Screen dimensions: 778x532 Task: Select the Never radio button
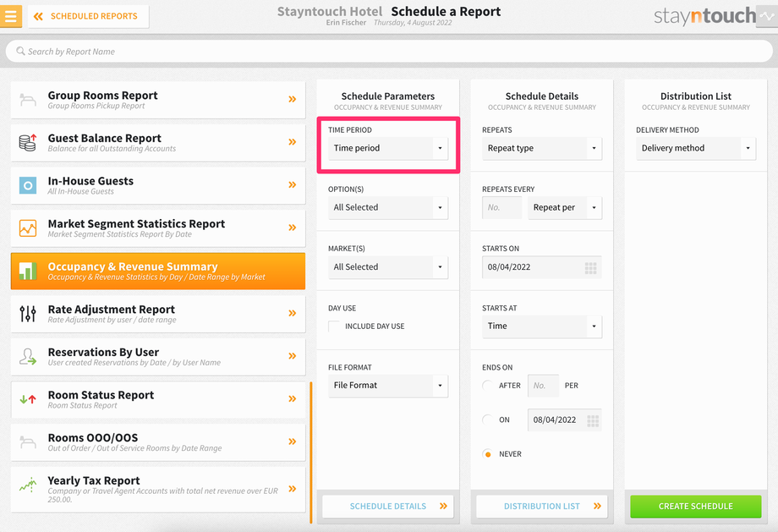[x=488, y=454]
